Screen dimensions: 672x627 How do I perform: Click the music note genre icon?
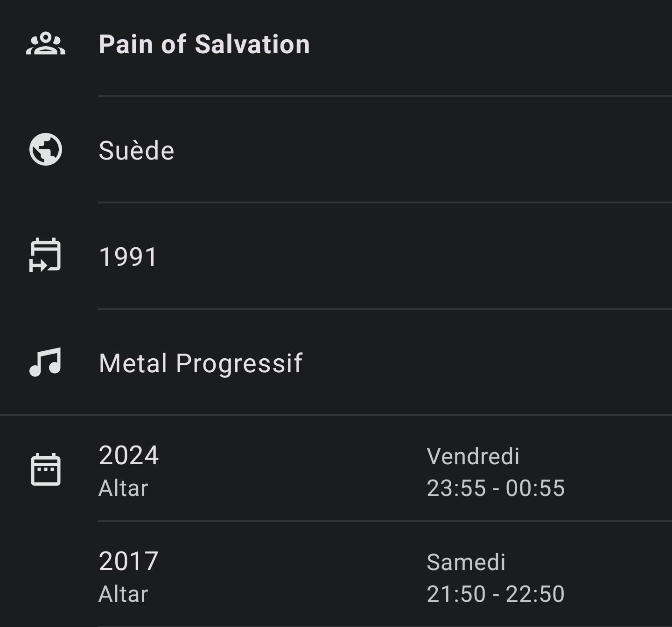point(45,362)
